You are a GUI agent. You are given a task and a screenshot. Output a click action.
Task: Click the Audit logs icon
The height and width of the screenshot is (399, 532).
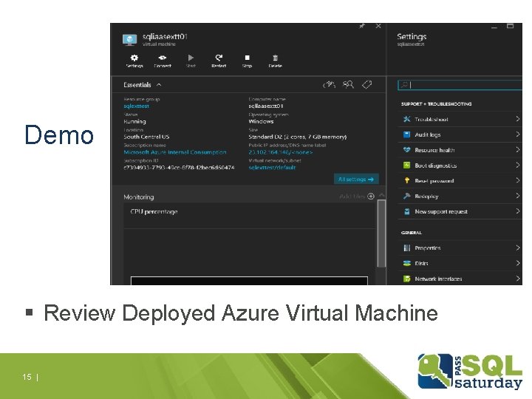pyautogui.click(x=406, y=134)
